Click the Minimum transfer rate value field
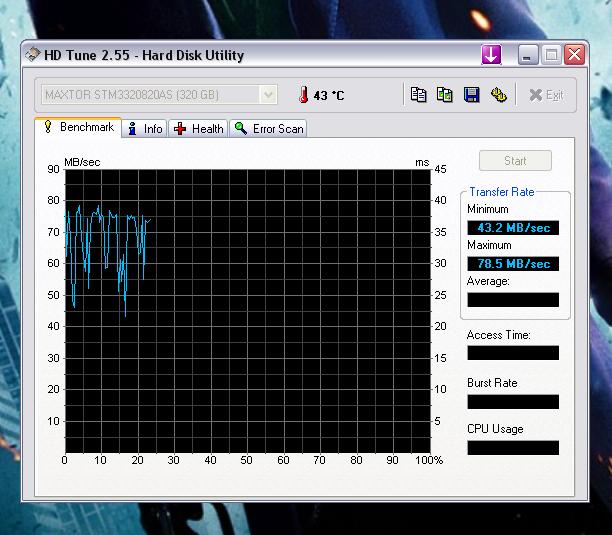 pyautogui.click(x=512, y=228)
